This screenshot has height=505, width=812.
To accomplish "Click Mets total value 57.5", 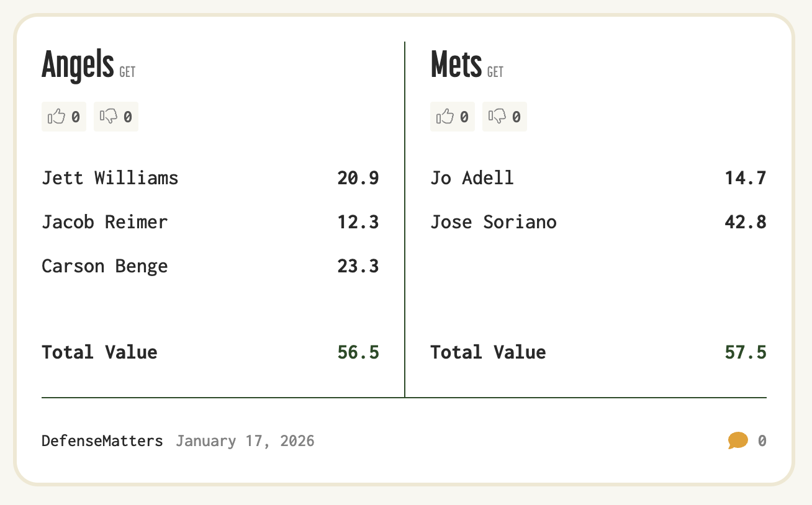I will click(745, 352).
